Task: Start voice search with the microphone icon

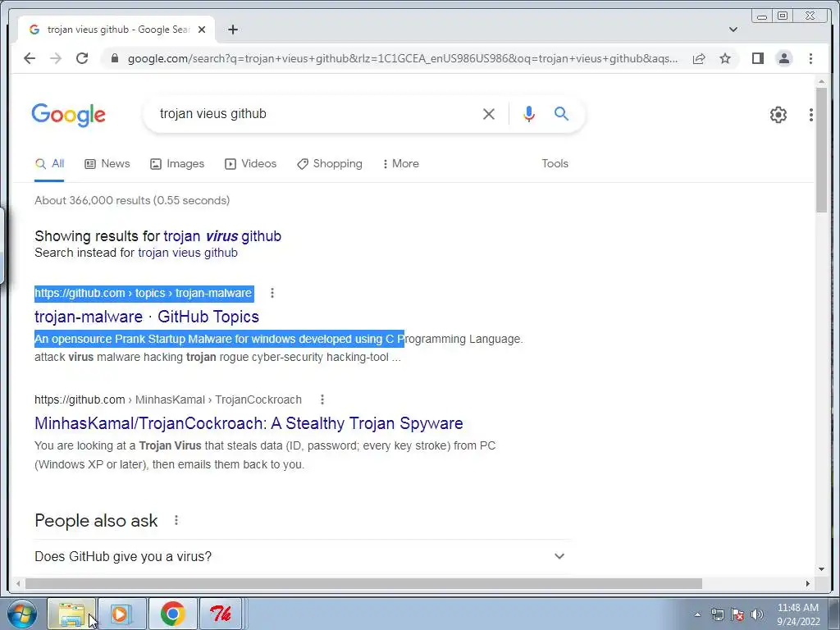Action: click(529, 113)
